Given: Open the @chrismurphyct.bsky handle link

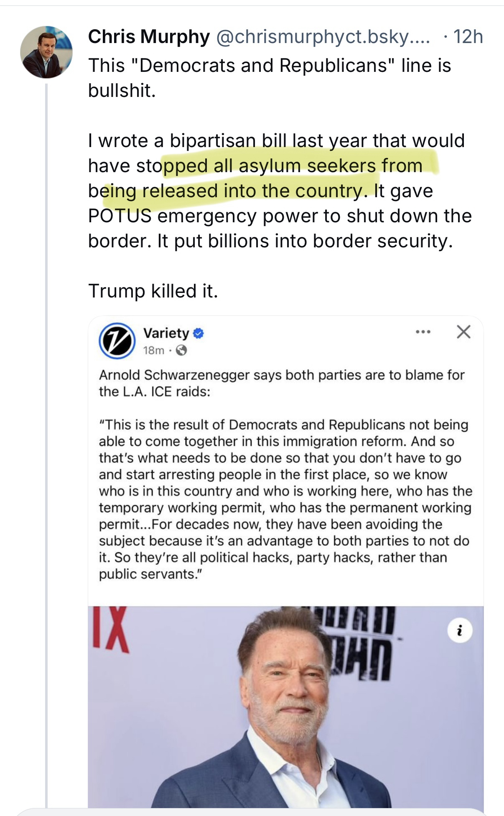Looking at the screenshot, I should click(x=322, y=37).
